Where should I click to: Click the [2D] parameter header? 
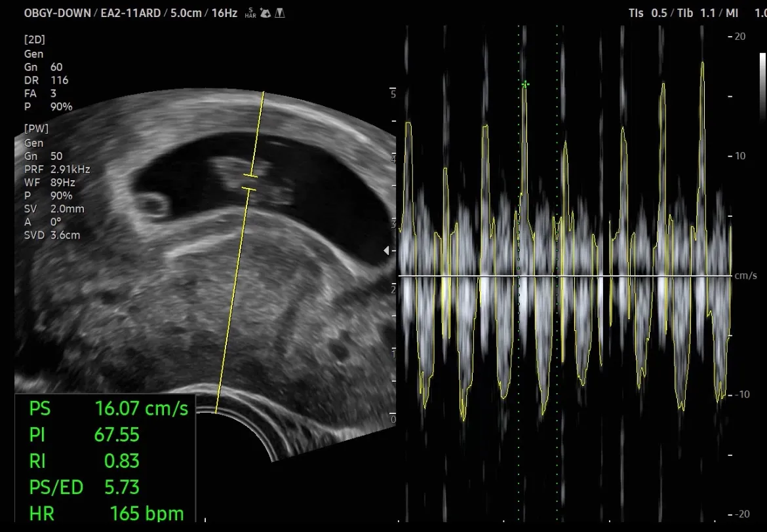tap(34, 39)
